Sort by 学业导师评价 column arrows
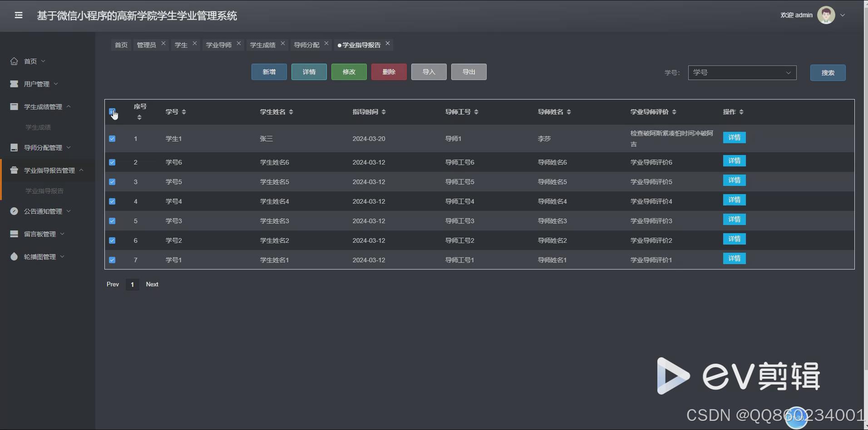This screenshot has width=868, height=430. (x=674, y=112)
